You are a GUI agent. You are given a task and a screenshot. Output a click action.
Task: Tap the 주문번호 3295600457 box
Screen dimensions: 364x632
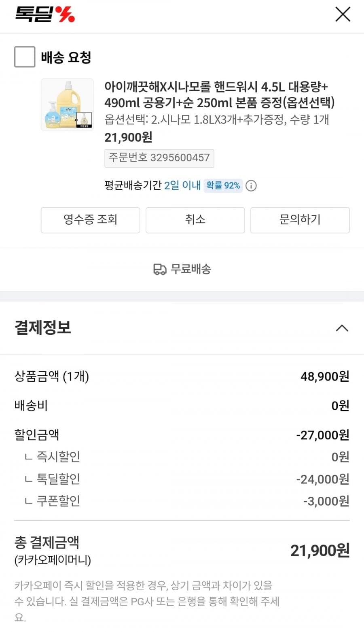click(x=159, y=158)
